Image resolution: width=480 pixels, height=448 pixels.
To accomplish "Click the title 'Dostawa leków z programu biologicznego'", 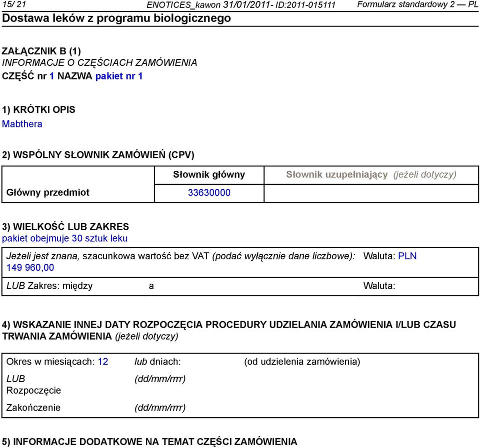I will [116, 18].
